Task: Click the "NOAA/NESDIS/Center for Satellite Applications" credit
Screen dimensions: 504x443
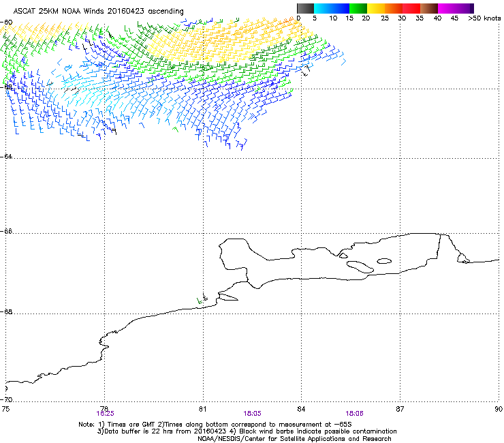Action: click(x=272, y=439)
